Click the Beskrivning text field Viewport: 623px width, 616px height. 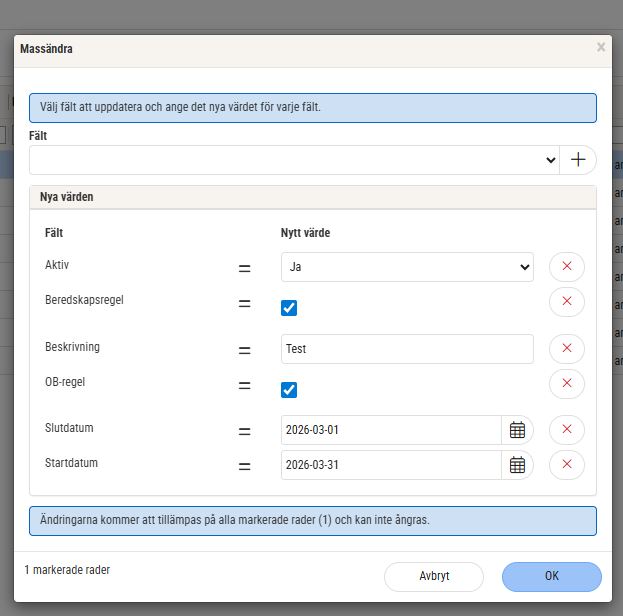tap(407, 349)
